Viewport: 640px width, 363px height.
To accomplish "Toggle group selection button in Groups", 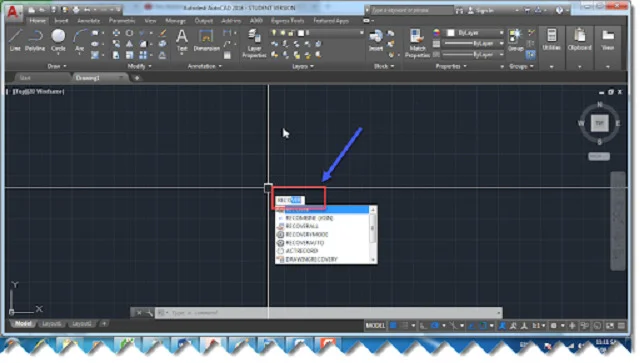I will click(x=531, y=55).
